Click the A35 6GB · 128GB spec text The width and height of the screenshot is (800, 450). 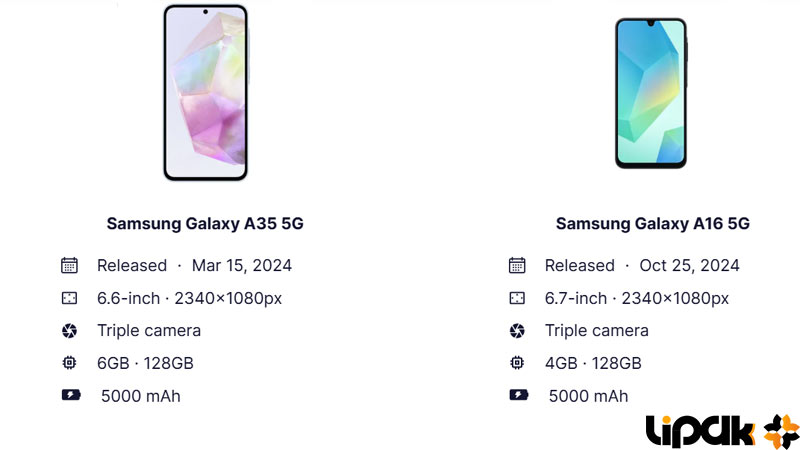pyautogui.click(x=145, y=363)
